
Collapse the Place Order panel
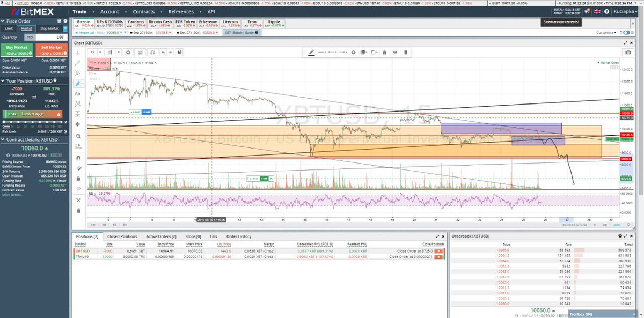(x=3, y=21)
